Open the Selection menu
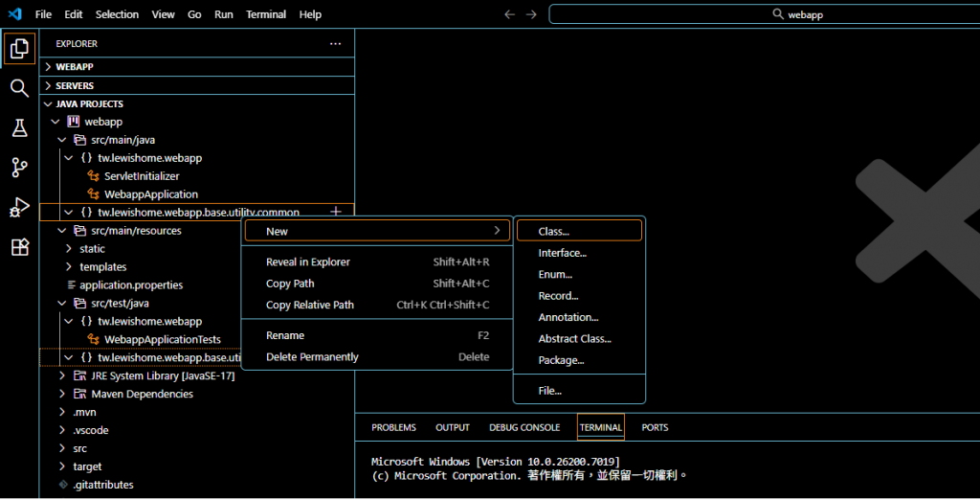 (117, 14)
